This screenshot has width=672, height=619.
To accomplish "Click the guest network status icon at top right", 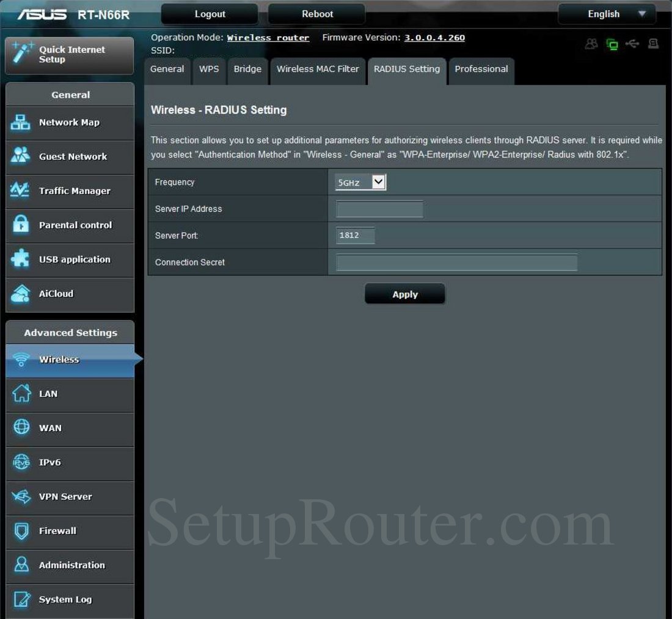I will click(x=591, y=44).
